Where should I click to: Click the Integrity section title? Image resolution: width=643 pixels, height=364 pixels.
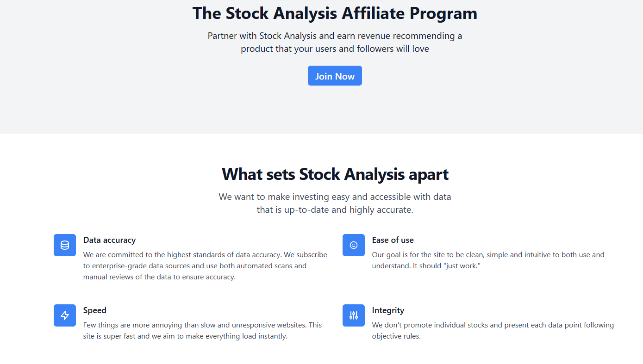(x=388, y=310)
